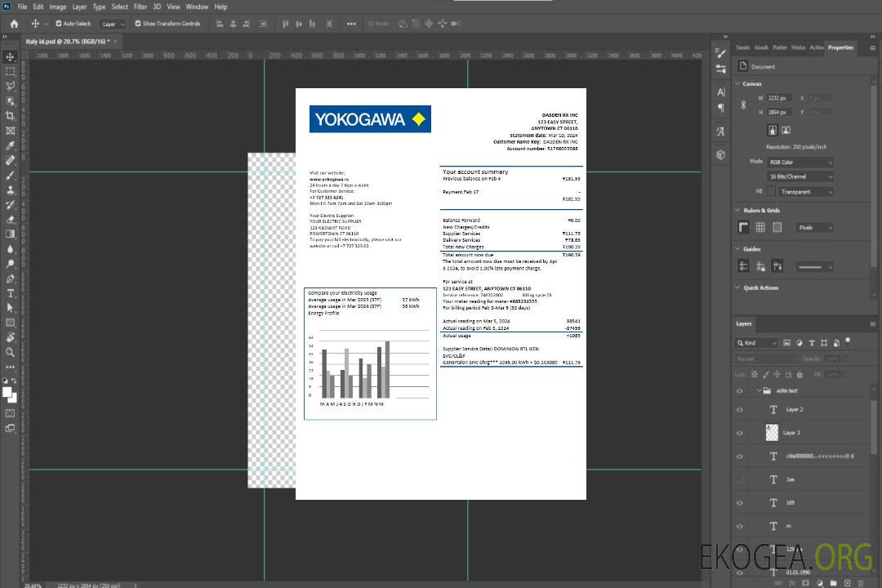Click Lock All padlock icon in Layers
This screenshot has height=588, width=882.
point(800,375)
